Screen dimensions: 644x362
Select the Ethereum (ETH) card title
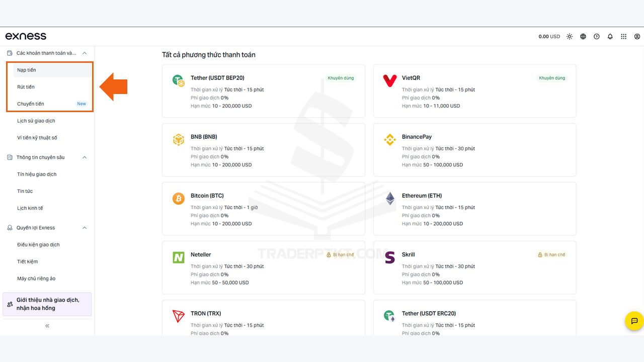[422, 196]
